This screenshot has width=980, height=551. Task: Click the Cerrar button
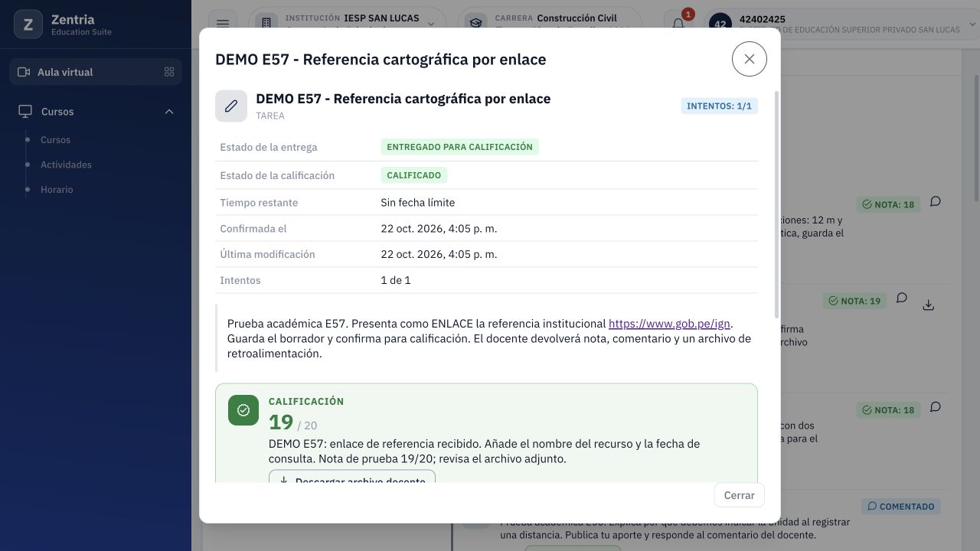740,495
